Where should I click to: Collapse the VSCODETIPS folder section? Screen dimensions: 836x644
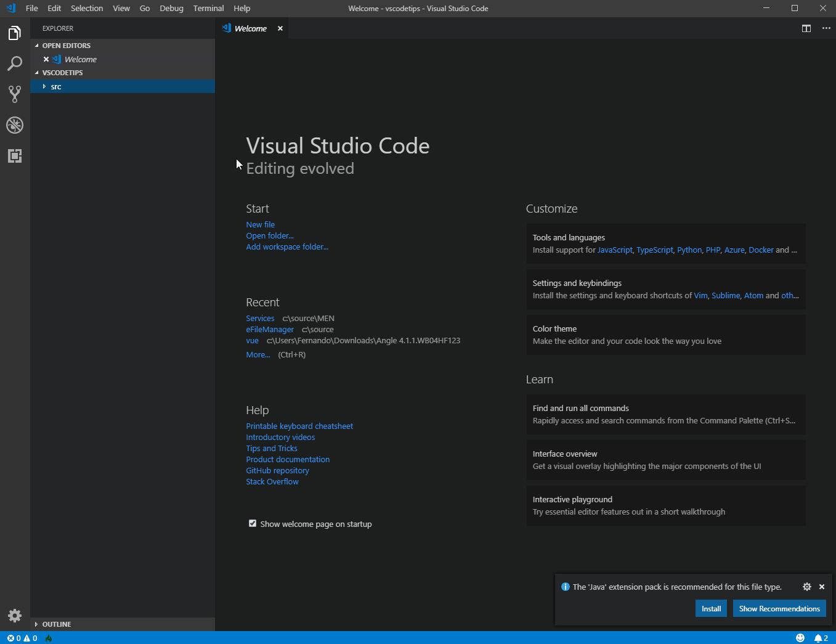(36, 73)
